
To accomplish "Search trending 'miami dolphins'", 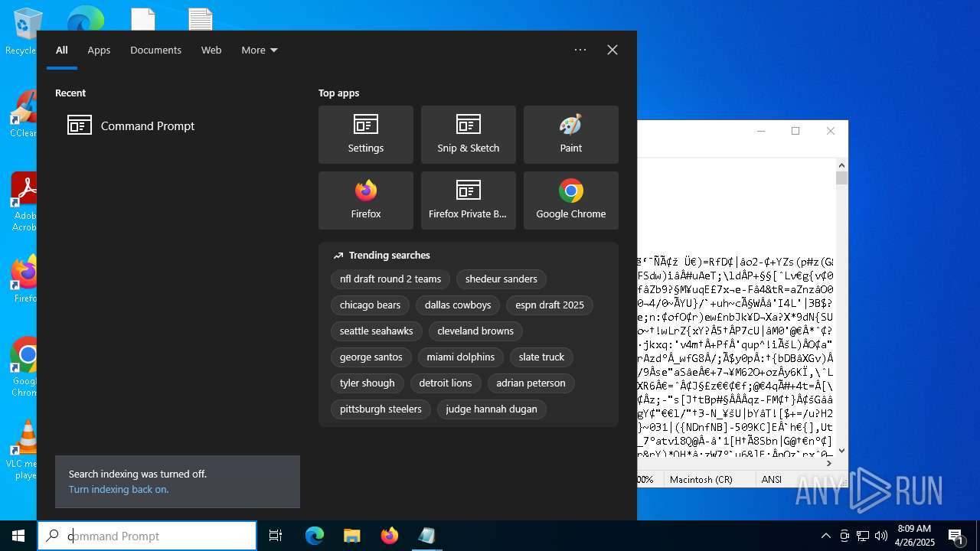I will point(461,357).
